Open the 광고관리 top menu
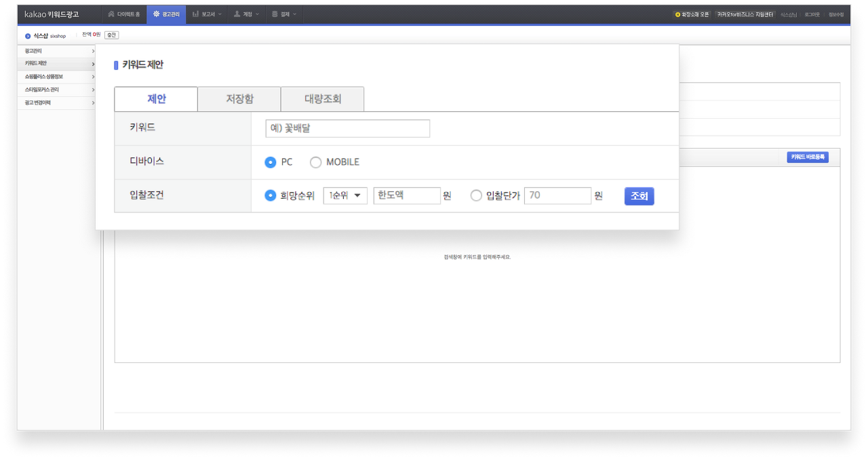 click(x=166, y=14)
